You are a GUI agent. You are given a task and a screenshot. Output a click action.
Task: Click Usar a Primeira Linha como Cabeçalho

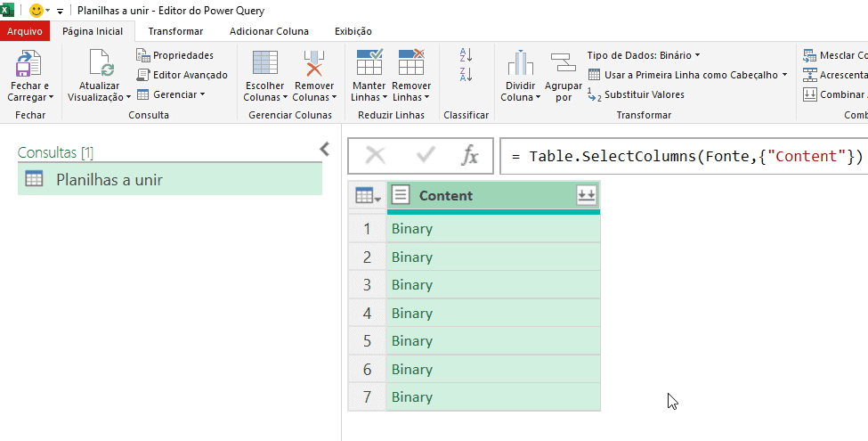click(683, 75)
